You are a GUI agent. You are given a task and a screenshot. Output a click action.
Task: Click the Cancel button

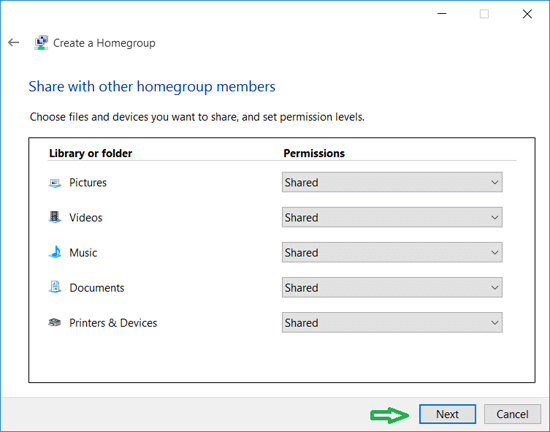[512, 414]
